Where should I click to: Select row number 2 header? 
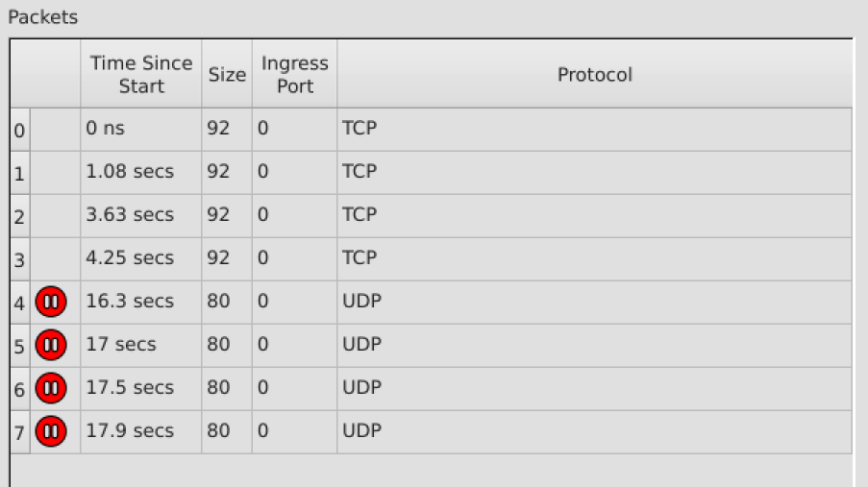20,216
